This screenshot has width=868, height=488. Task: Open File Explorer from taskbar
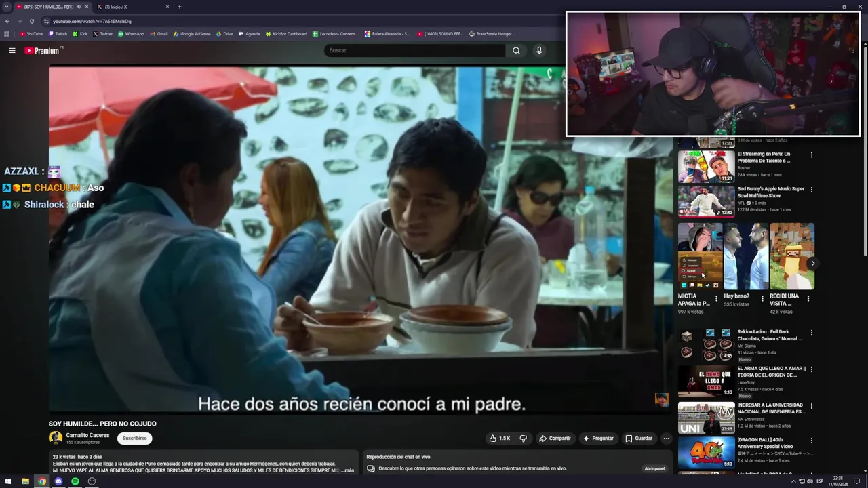click(x=25, y=481)
